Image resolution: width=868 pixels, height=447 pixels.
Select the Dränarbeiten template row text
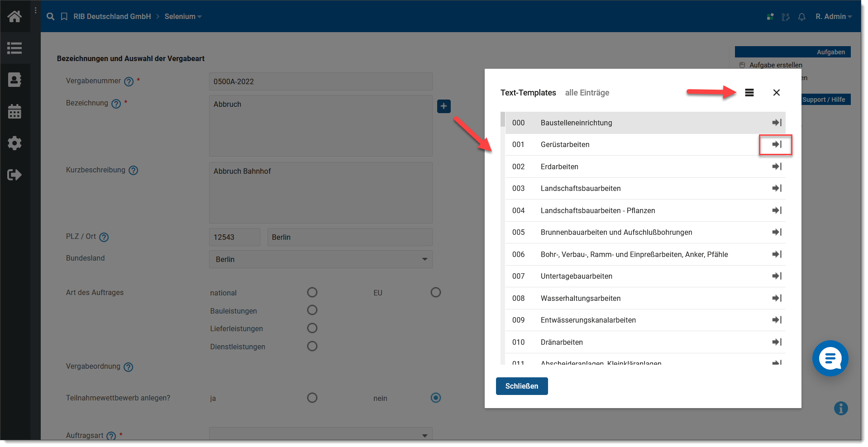(x=562, y=342)
